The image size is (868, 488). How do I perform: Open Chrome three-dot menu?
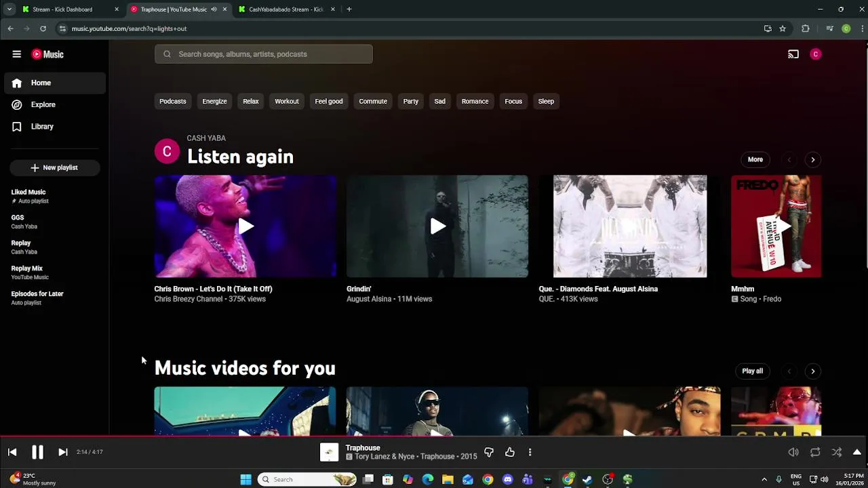click(863, 28)
